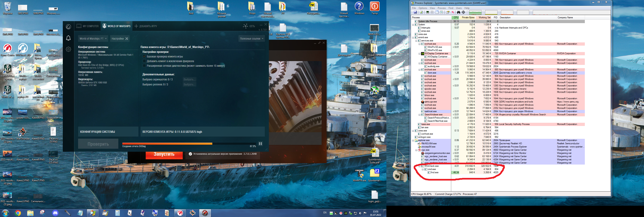Collapse the wininit.exe tree node
The image size is (644, 217).
pyautogui.click(x=413, y=37)
